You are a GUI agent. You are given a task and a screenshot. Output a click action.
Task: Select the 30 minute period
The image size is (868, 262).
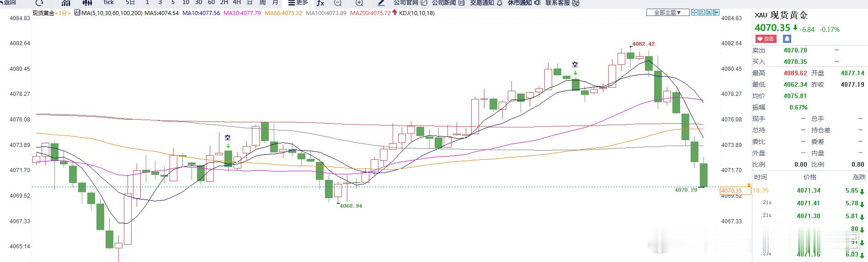[x=198, y=2]
